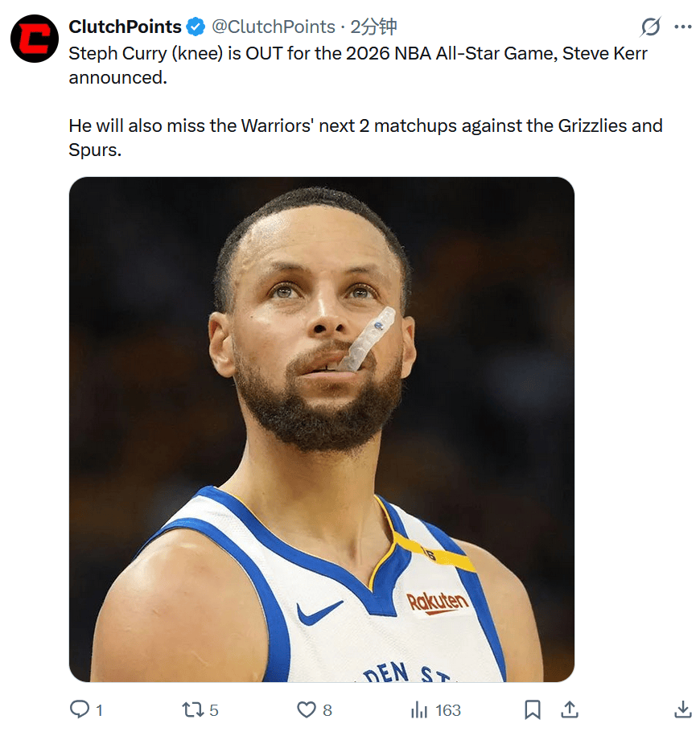Click the 163 views count

[448, 710]
